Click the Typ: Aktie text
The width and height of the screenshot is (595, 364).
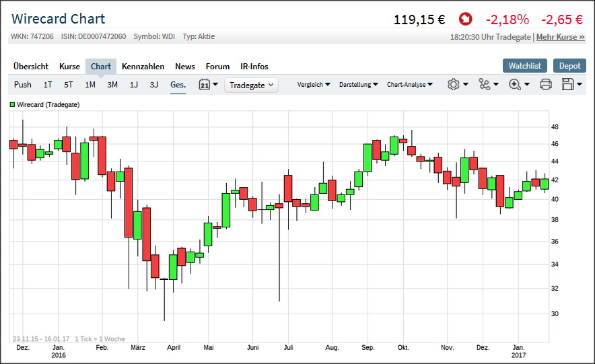199,36
